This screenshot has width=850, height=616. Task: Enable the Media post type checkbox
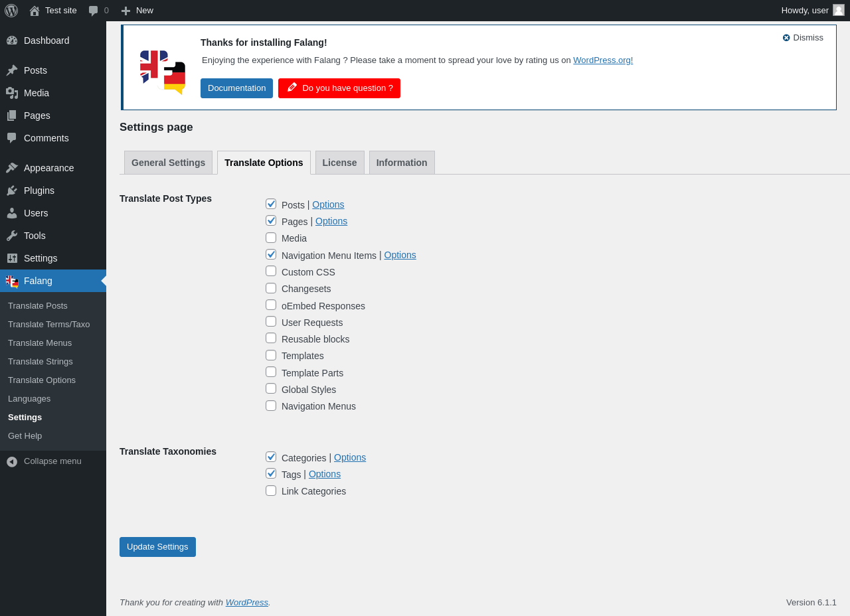coord(271,238)
